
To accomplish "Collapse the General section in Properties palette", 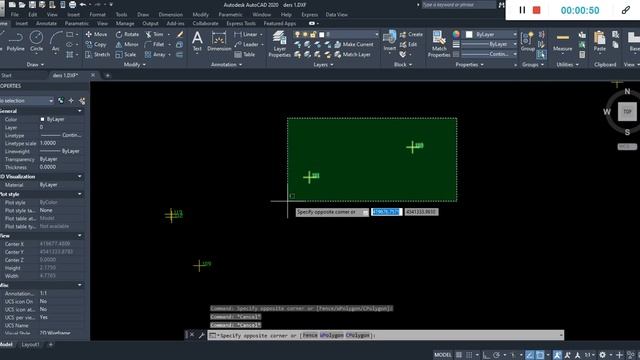I will point(80,111).
